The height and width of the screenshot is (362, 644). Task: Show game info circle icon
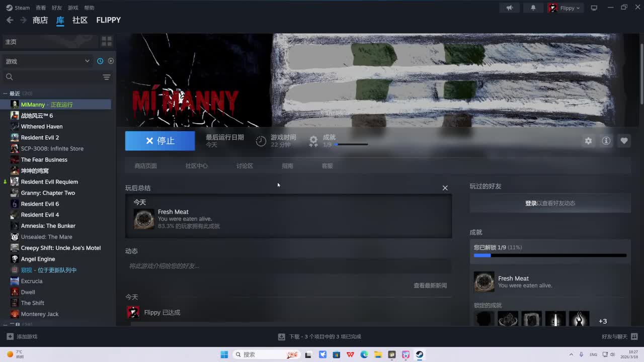pyautogui.click(x=606, y=141)
